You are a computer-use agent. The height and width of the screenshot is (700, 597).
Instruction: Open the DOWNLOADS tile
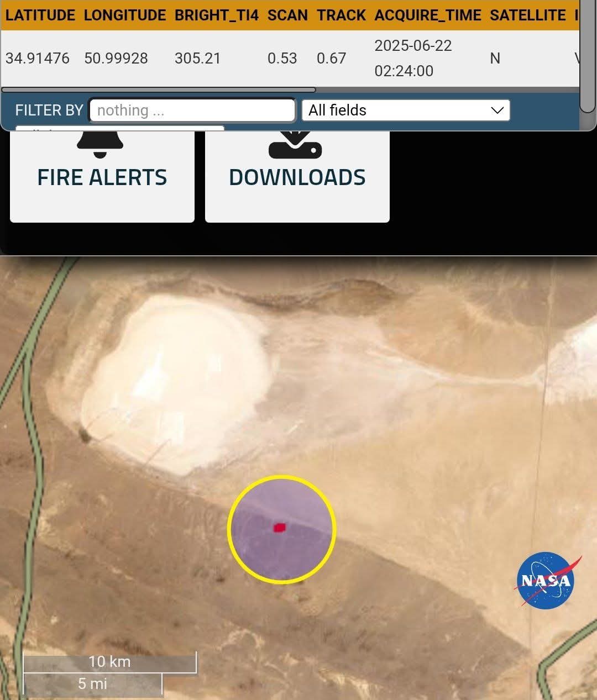297,177
